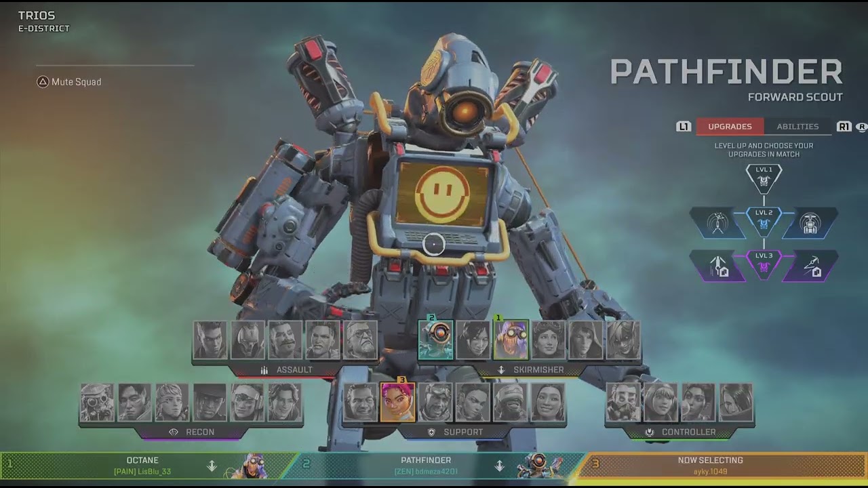
Task: Choose Mirage, the Support portrait with goggles
Action: 435,403
